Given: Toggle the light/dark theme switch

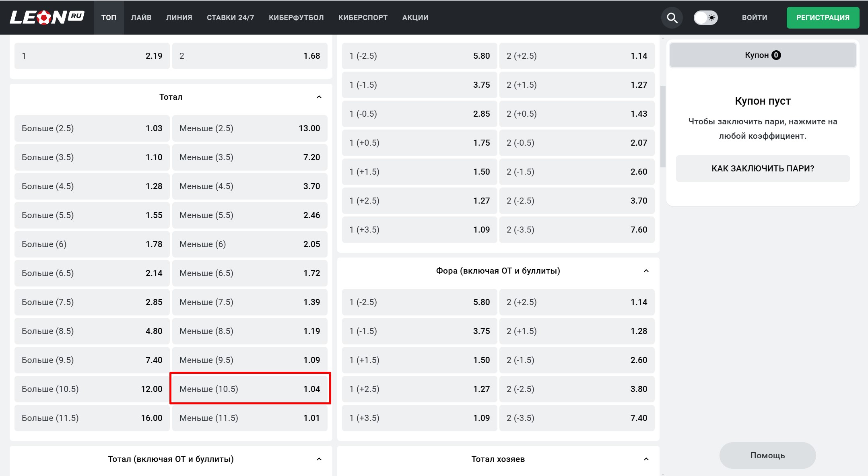Looking at the screenshot, I should pos(705,18).
